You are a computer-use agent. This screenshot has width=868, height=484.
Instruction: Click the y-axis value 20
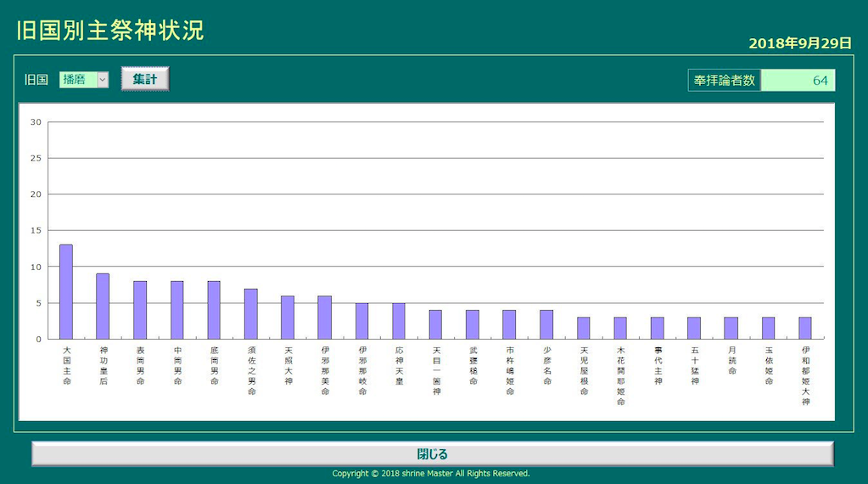[x=36, y=194]
